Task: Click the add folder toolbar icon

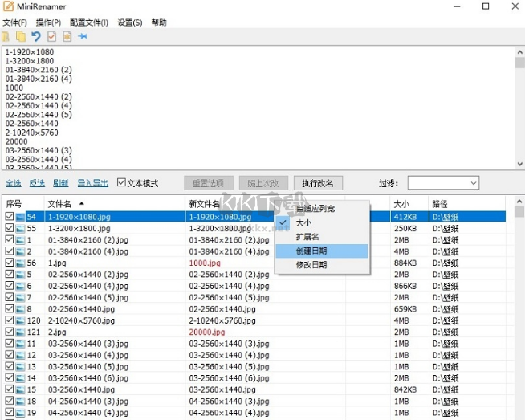Action: (21, 37)
